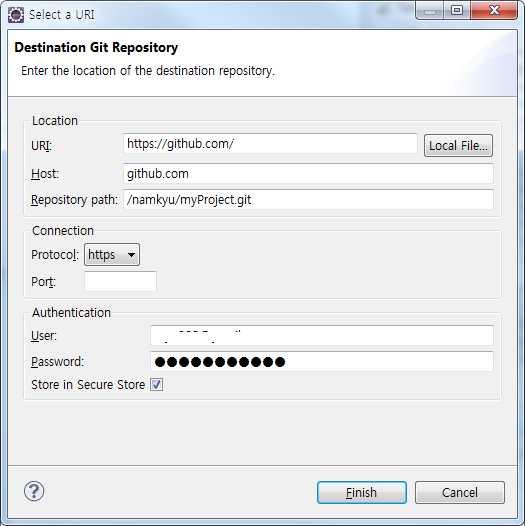Minimize the Select a URI dialog
This screenshot has width=525, height=526.
tap(430, 11)
